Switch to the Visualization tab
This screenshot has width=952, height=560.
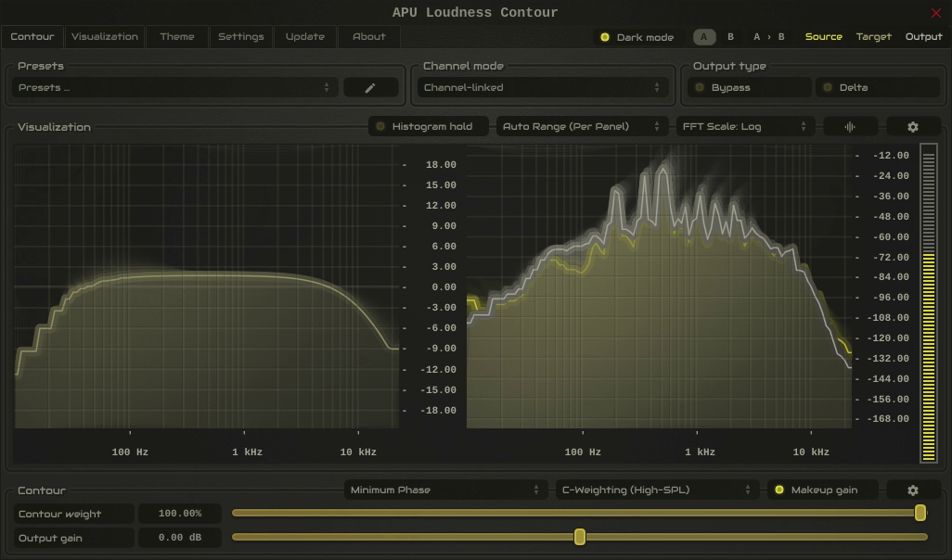(105, 36)
